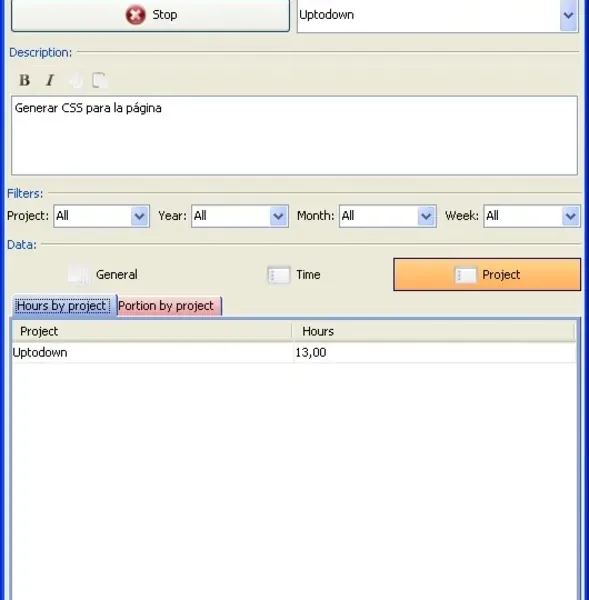Switch to the Time data view

tap(294, 274)
